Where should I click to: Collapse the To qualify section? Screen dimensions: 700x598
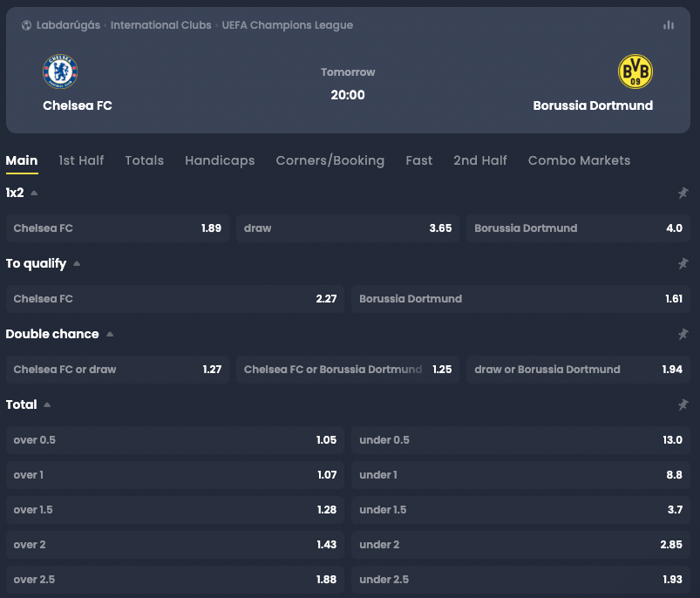tap(77, 264)
